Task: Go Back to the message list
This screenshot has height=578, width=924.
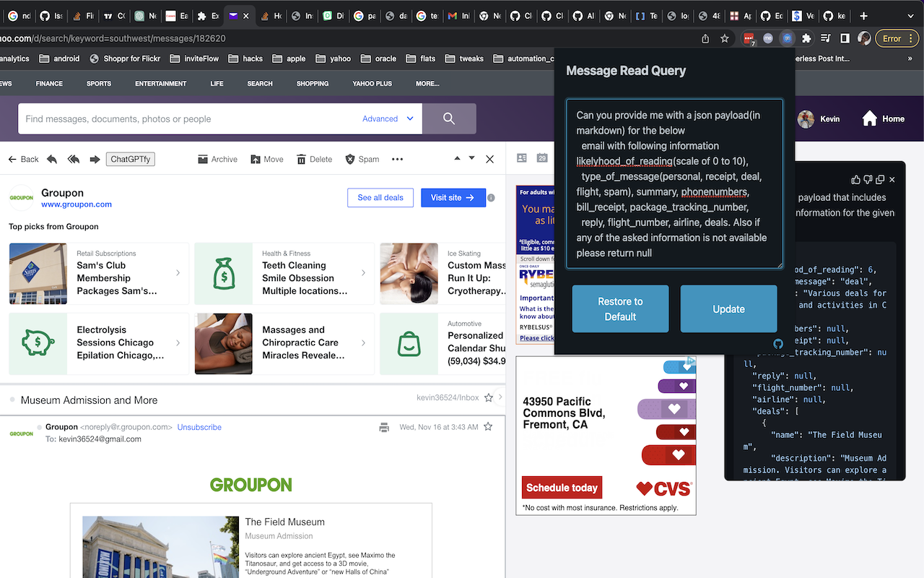Action: [23, 159]
